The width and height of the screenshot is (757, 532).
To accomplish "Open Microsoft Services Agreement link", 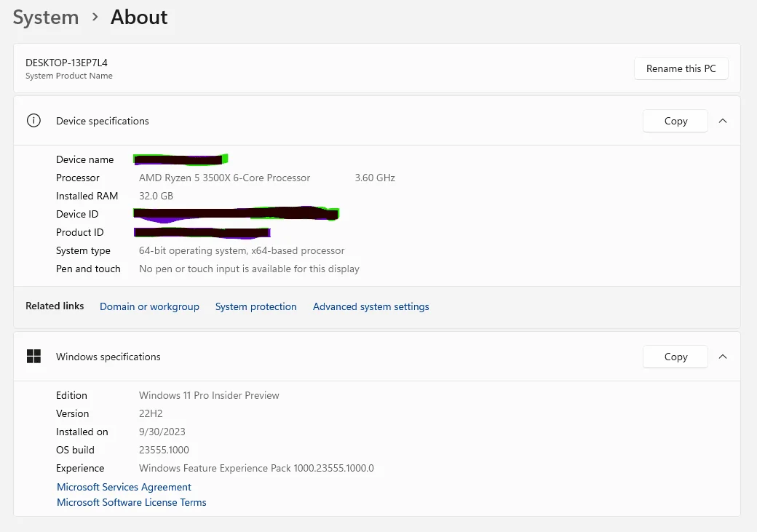I will click(124, 487).
